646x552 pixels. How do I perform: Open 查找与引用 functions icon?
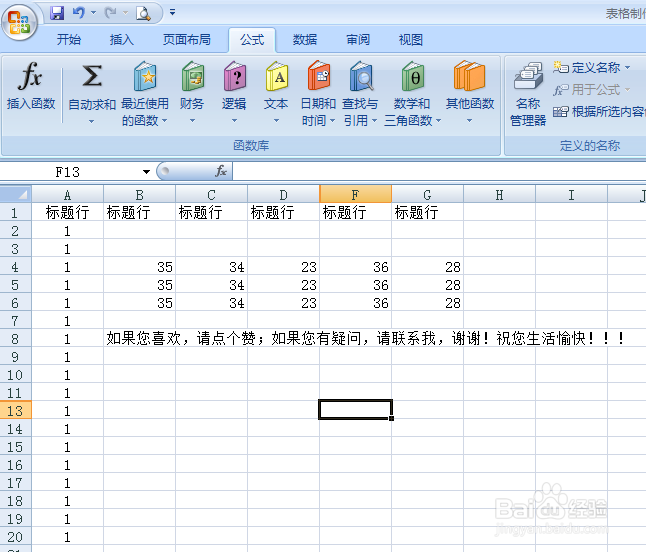tap(360, 77)
